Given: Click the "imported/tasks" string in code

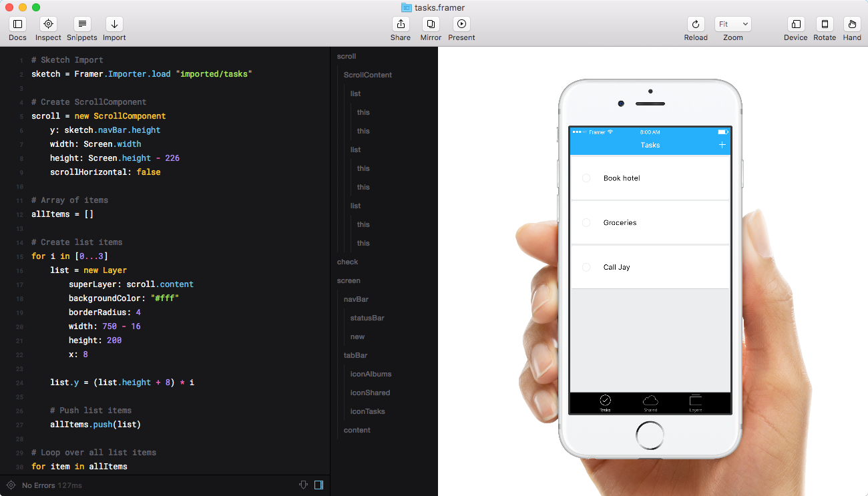Looking at the screenshot, I should pos(214,74).
